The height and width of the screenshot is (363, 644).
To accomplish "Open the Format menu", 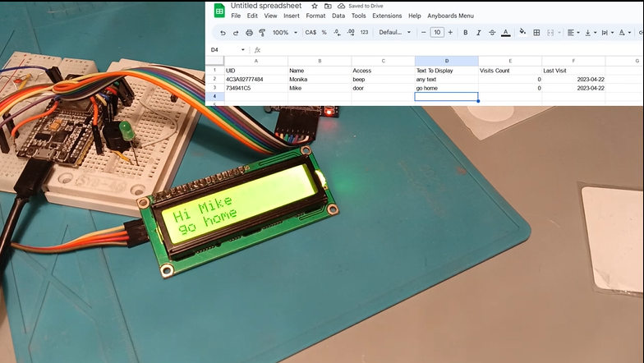I will [x=315, y=16].
